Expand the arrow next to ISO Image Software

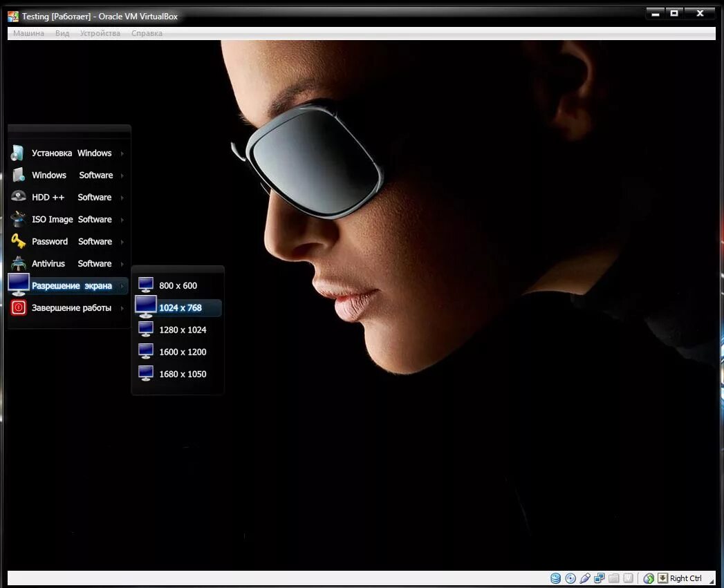click(122, 220)
